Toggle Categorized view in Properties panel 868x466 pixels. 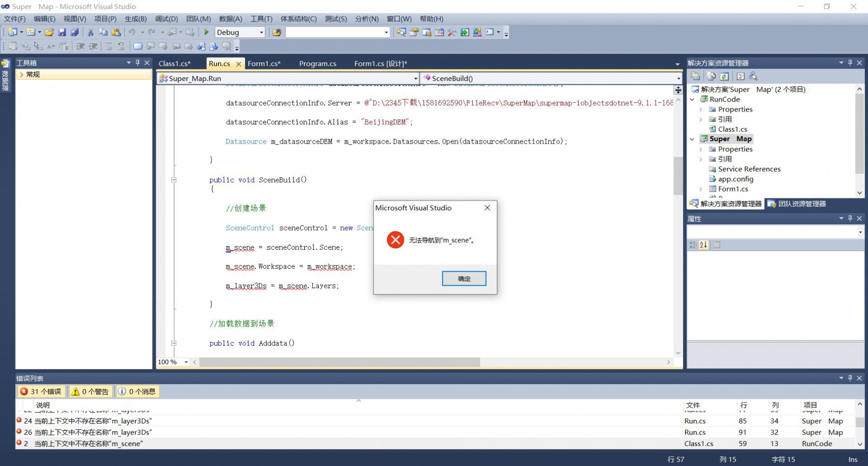pos(693,245)
